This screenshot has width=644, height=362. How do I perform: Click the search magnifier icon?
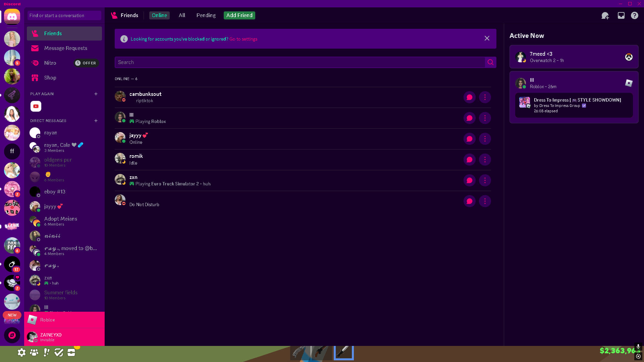point(490,62)
